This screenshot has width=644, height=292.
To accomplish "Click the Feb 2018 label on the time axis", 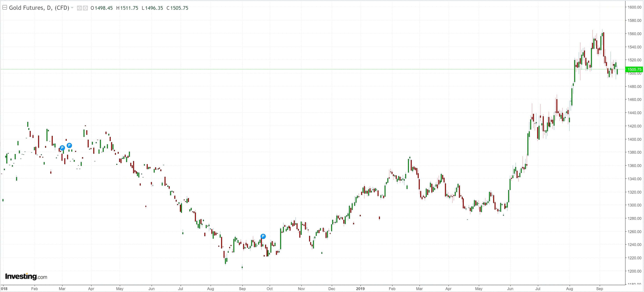I will point(35,289).
